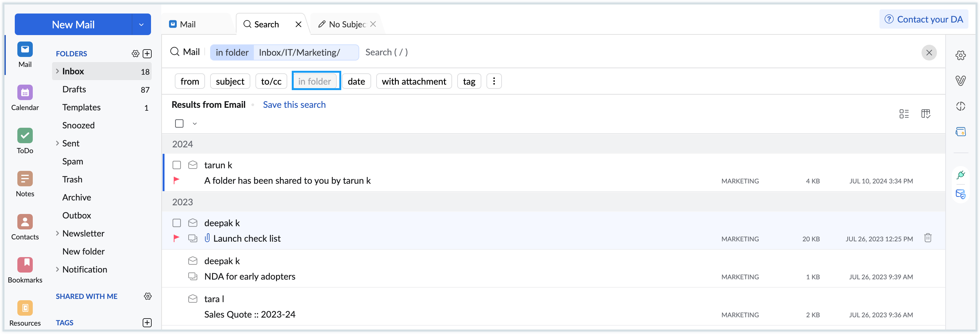Screen dimensions: 980x334
Task: Open the New Mail dropdown arrow
Action: coord(141,24)
